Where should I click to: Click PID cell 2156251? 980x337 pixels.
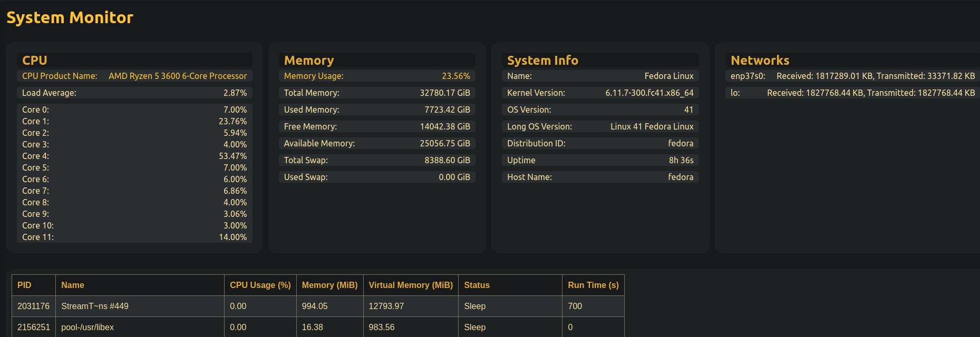(x=34, y=327)
